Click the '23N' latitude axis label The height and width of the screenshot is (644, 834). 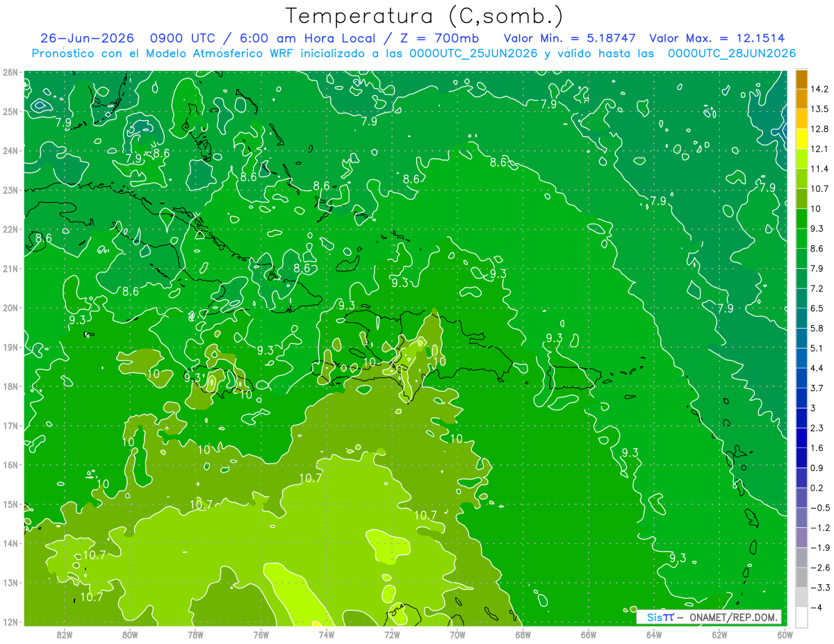(10, 190)
